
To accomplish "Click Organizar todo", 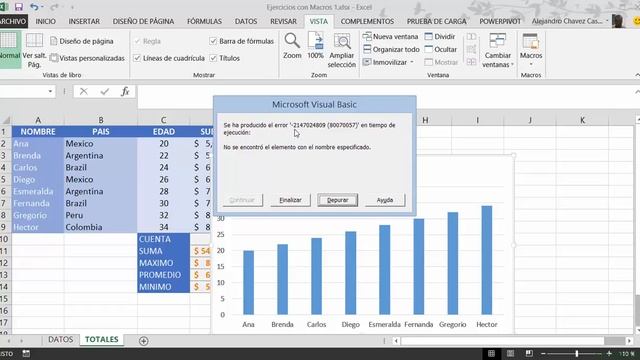I will [x=391, y=49].
